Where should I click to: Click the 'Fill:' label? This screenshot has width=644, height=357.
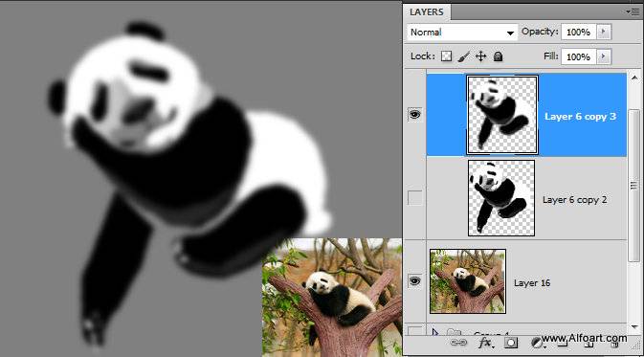[x=551, y=56]
